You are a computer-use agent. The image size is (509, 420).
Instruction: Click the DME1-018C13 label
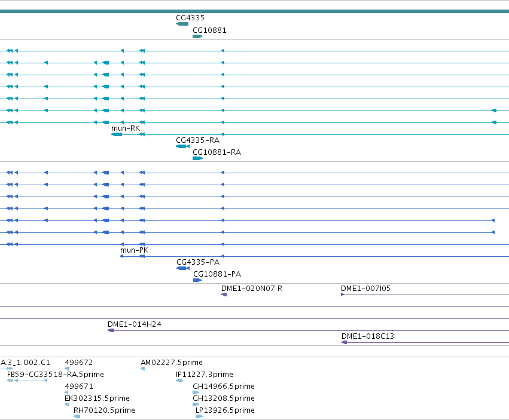coord(368,336)
